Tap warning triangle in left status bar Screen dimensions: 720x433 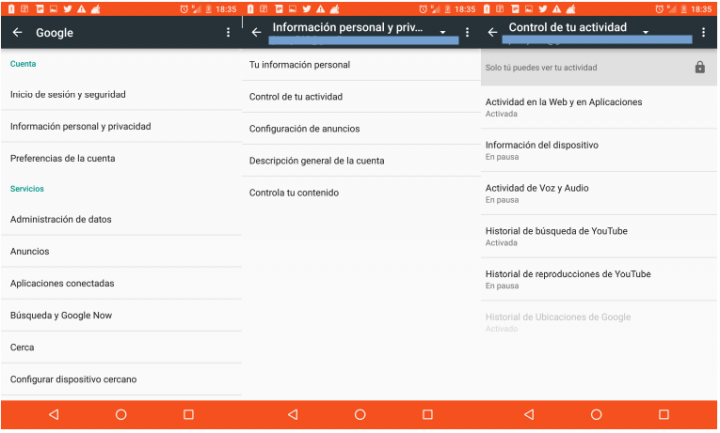pyautogui.click(x=82, y=9)
